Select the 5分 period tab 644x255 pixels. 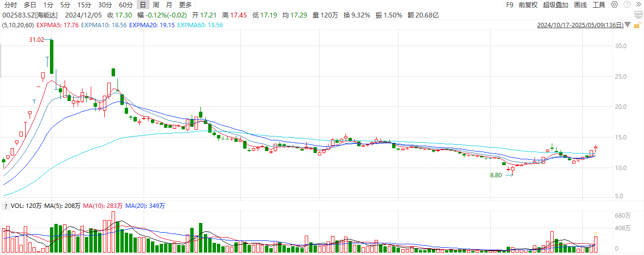[x=65, y=5]
